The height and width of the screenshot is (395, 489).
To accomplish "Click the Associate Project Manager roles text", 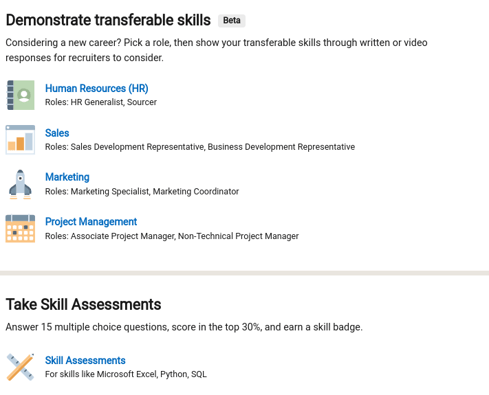I will (172, 236).
